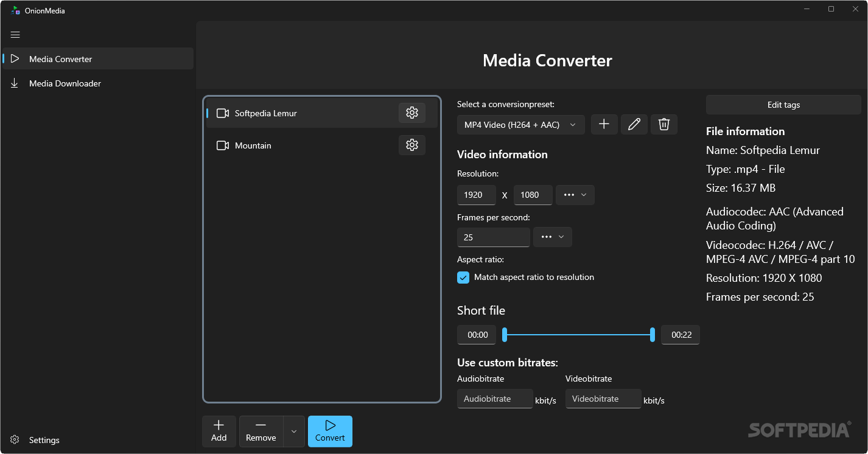Click 'Name: Softpedia Lemur' text
868x454 pixels.
[x=763, y=150]
